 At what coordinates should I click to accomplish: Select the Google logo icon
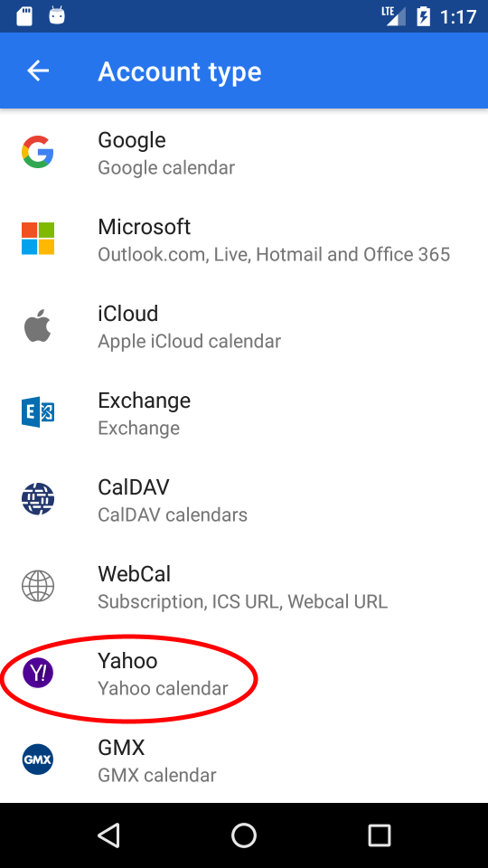pyautogui.click(x=38, y=152)
